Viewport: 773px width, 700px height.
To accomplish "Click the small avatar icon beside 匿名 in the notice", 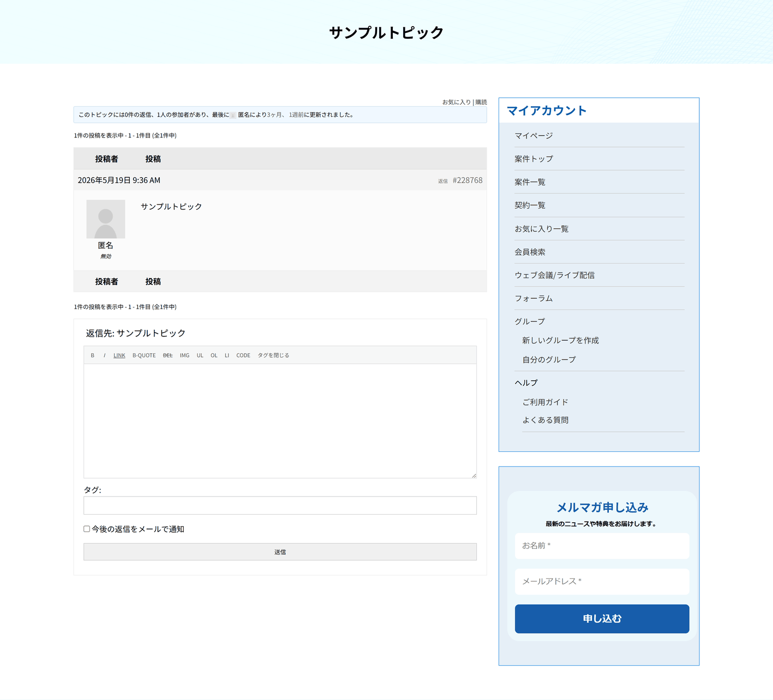I will [233, 115].
